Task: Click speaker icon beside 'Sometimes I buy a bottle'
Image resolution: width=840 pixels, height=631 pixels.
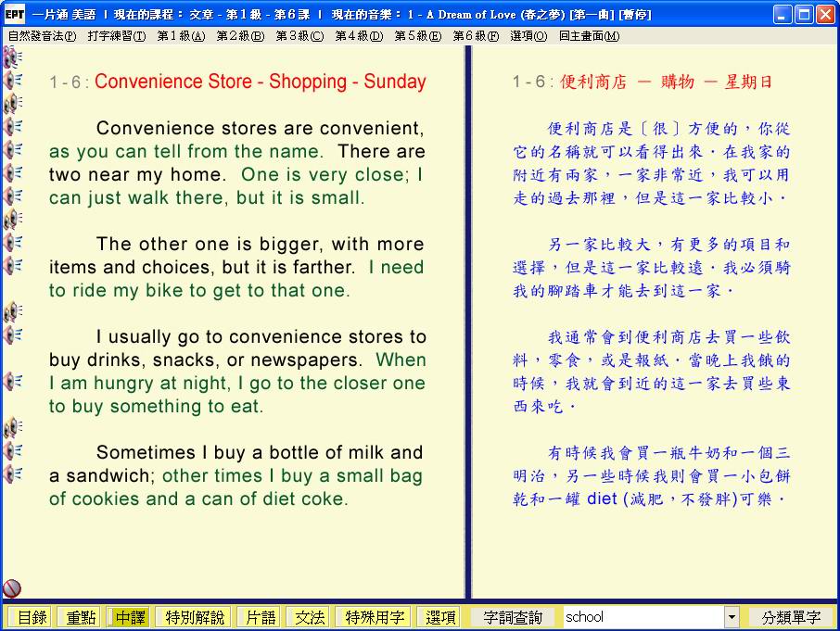Action: pos(12,451)
